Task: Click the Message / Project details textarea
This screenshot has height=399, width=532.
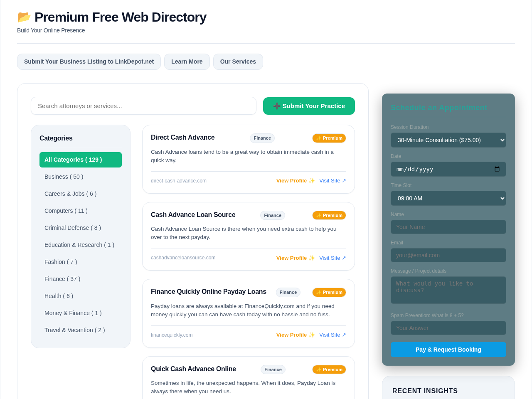Action: [448, 290]
